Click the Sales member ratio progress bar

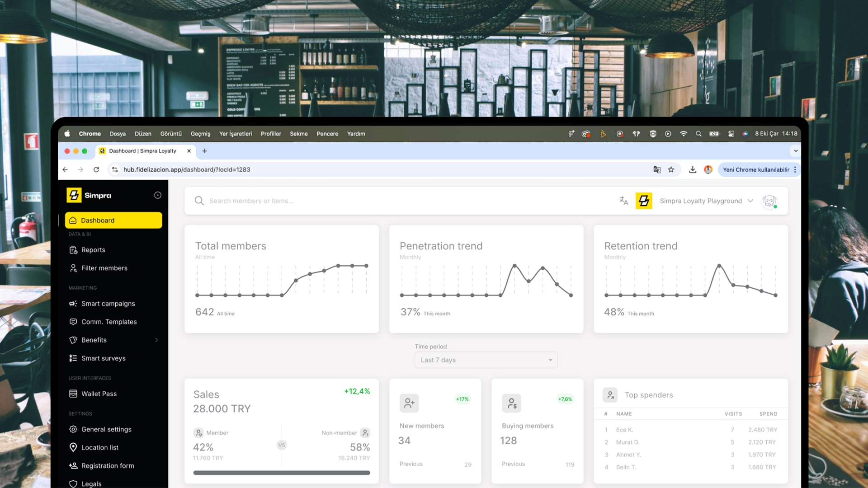coord(281,473)
